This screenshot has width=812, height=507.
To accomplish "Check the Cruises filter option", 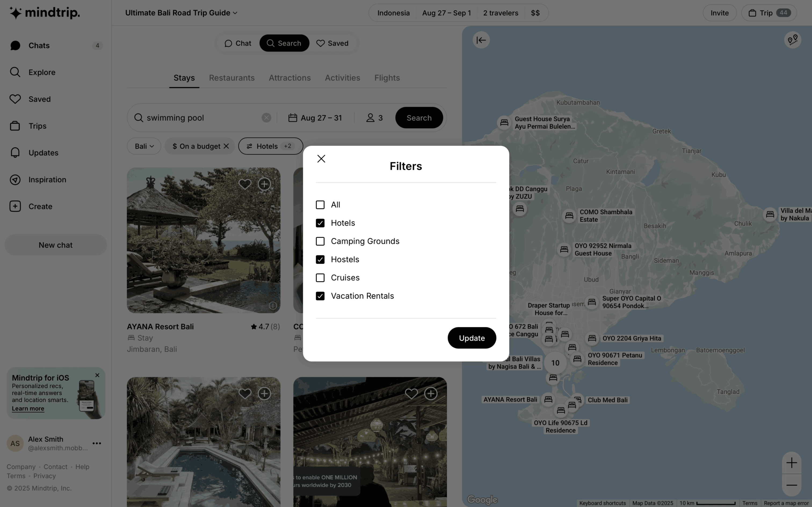I will coord(320,278).
